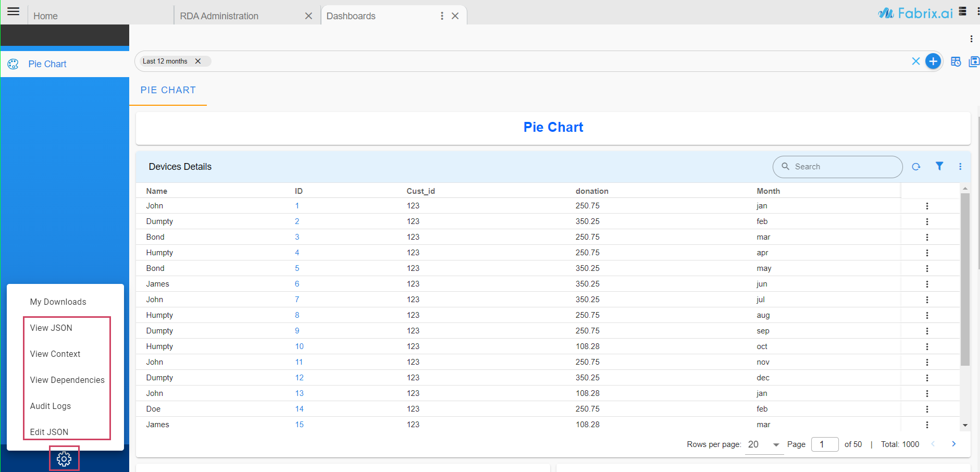Click the blue plus add filter button
The image size is (980, 472).
tap(933, 61)
